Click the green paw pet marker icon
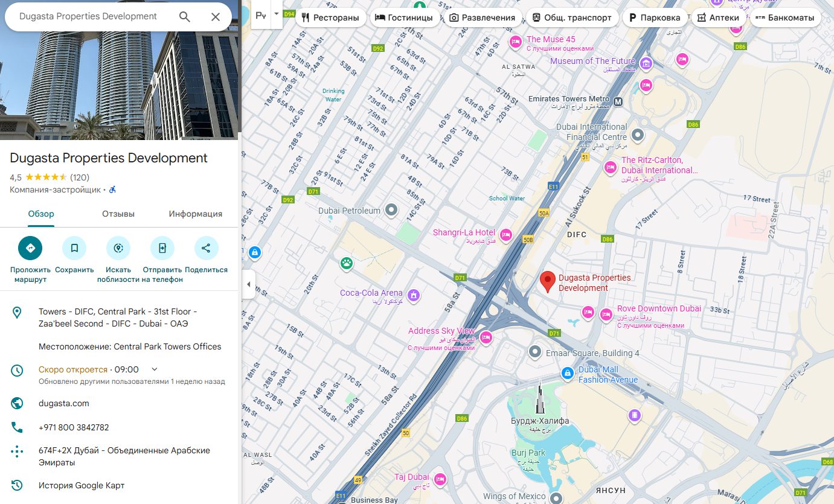 (x=346, y=263)
